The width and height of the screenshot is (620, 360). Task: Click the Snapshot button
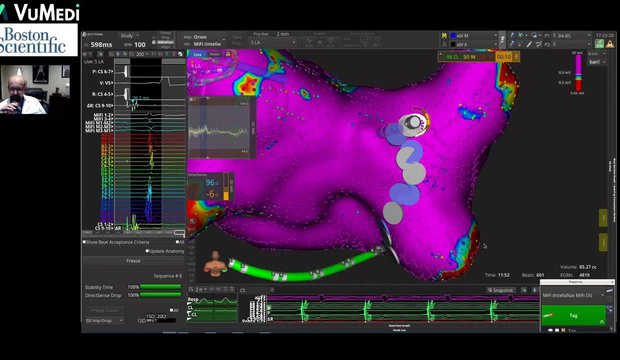[x=501, y=290]
